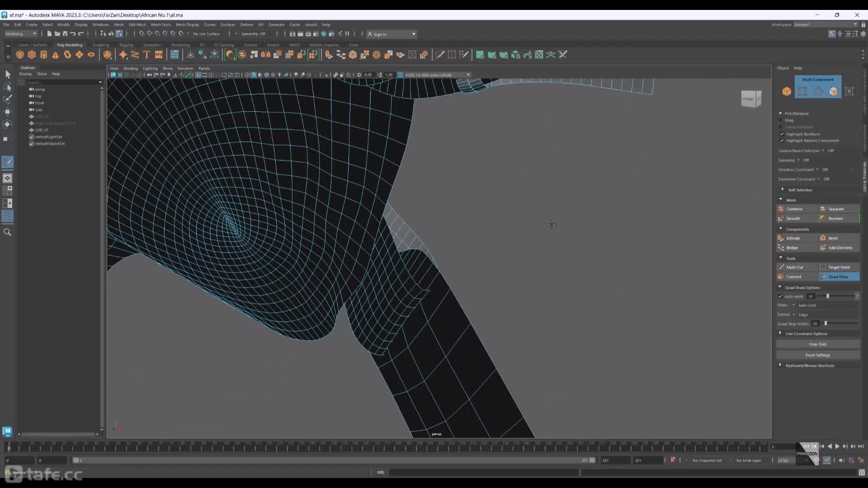The image size is (868, 488).
Task: Click the Multi-Cut tool
Action: click(797, 267)
